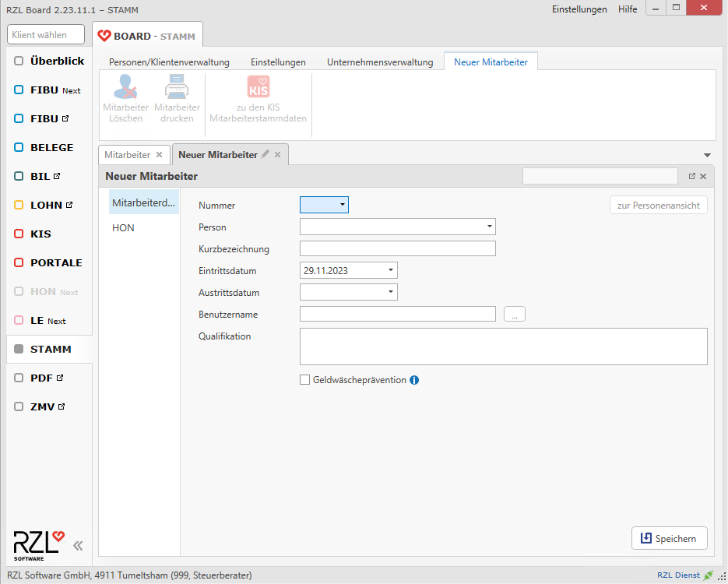Open the Nummer dropdown
The width and height of the screenshot is (728, 584).
tap(342, 205)
